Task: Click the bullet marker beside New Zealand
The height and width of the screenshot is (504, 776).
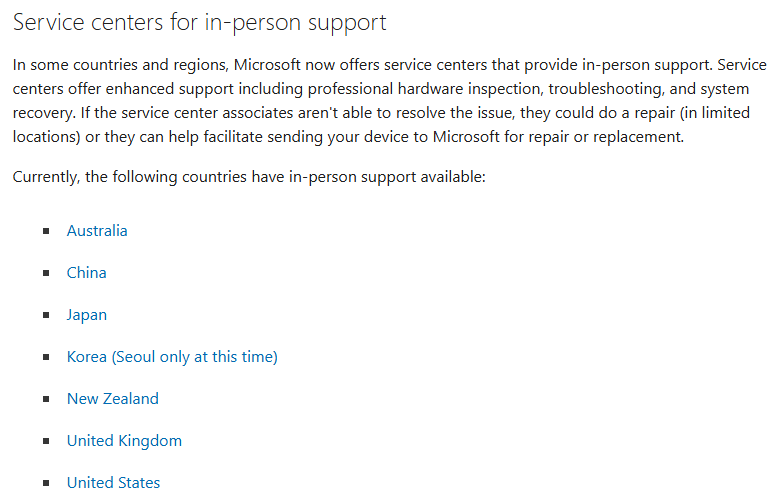Action: (x=46, y=399)
